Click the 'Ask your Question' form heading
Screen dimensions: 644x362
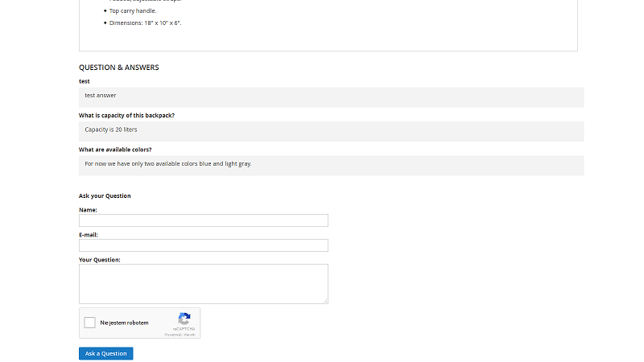105,195
